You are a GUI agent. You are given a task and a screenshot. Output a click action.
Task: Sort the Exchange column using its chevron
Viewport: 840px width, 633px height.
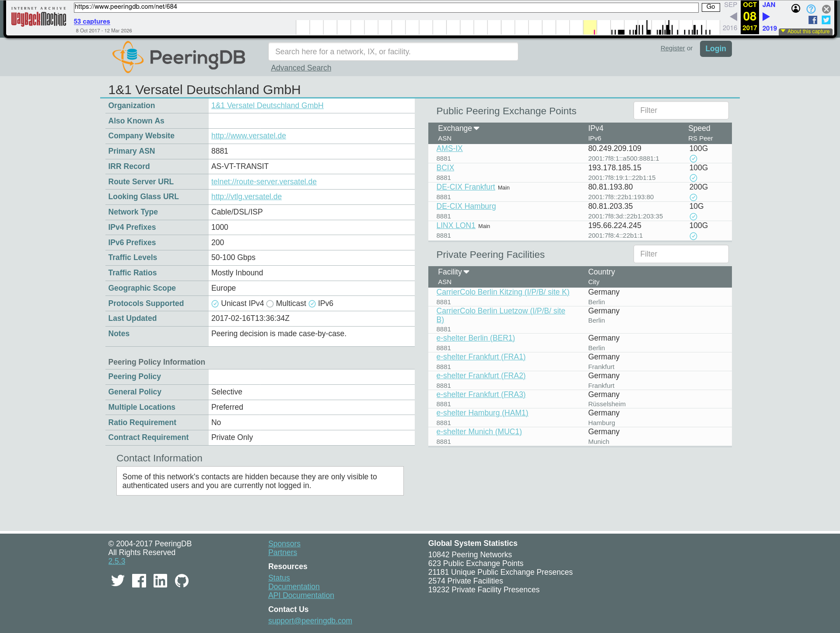tap(477, 128)
